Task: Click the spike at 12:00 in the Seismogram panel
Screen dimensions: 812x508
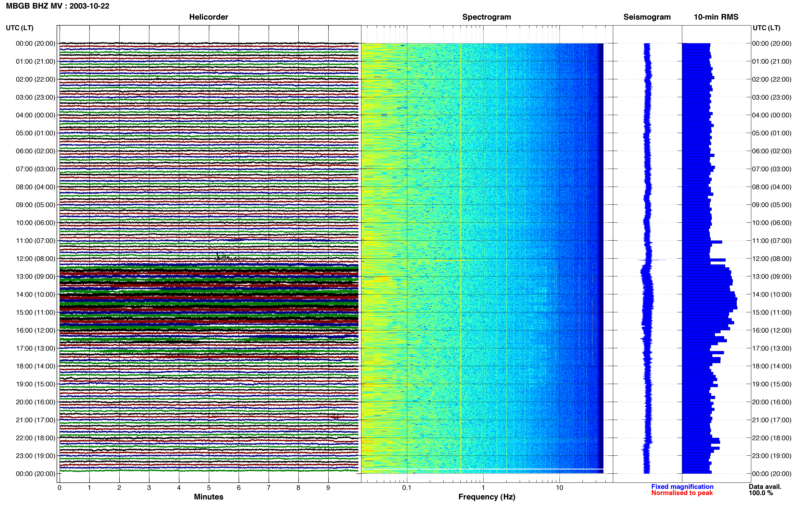Action: click(652, 260)
